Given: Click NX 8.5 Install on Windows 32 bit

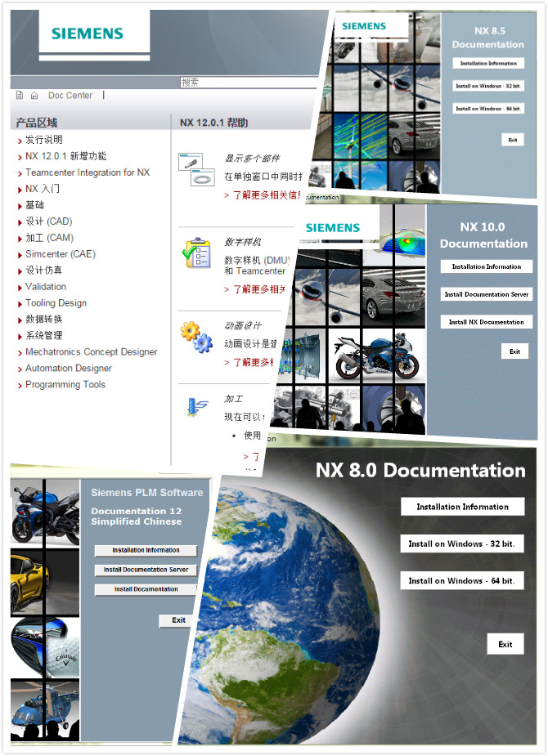Looking at the screenshot, I should tap(488, 86).
